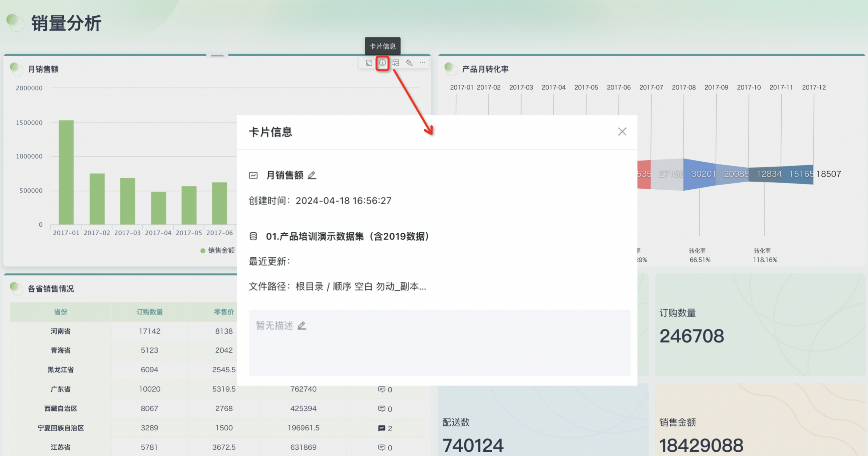
Task: Sort by the 省份 column header
Action: point(61,312)
